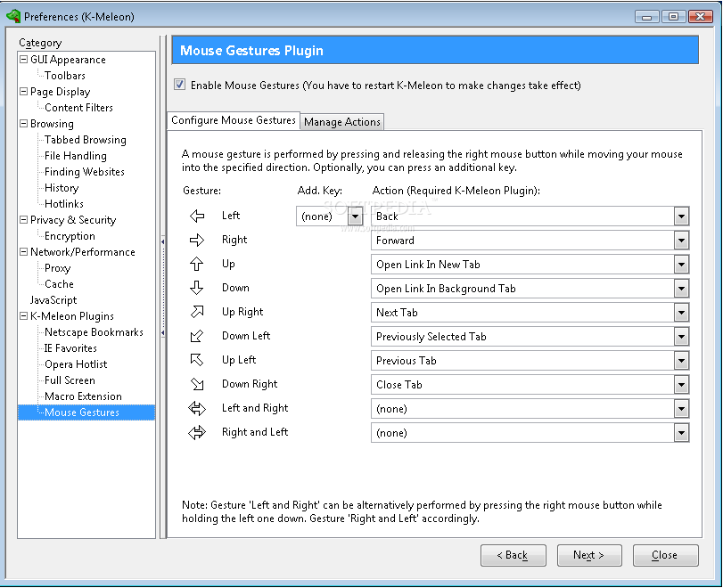Click the Left gesture arrow icon
Image resolution: width=723 pixels, height=588 pixels.
[197, 216]
